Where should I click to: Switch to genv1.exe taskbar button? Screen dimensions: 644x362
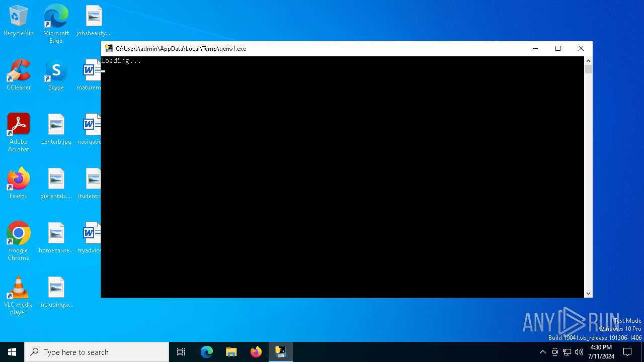pos(281,352)
